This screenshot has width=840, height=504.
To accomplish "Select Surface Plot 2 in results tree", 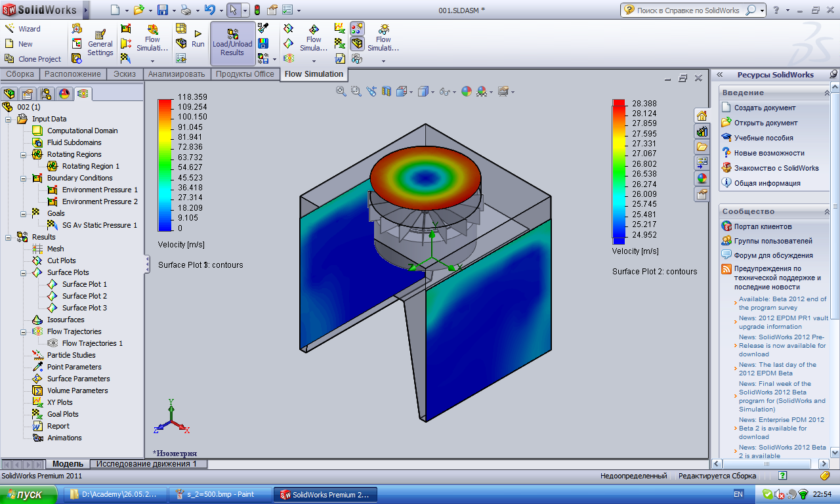I will coord(84,296).
